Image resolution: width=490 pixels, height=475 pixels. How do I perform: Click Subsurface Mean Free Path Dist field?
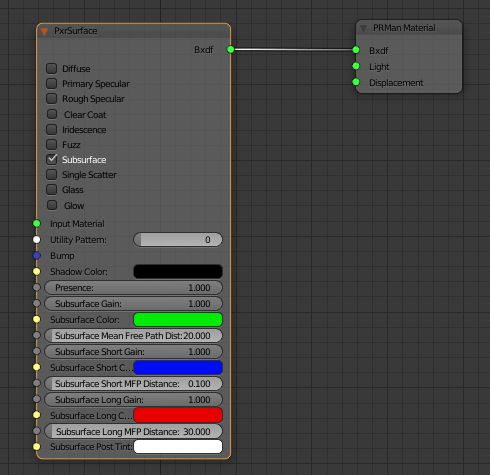coord(133,336)
